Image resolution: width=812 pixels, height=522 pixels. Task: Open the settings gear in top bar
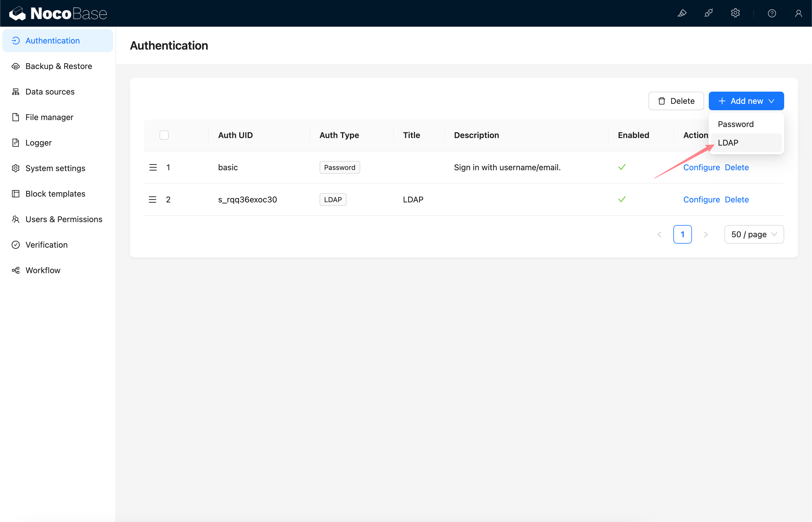[735, 13]
